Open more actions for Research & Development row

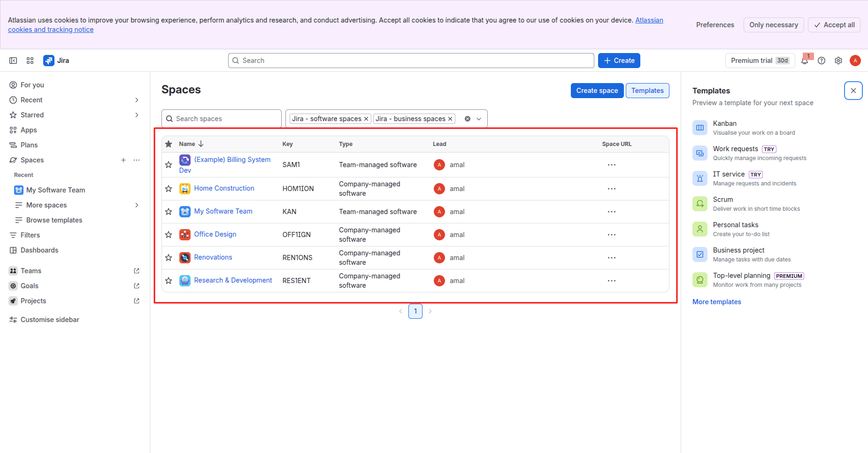coord(612,281)
